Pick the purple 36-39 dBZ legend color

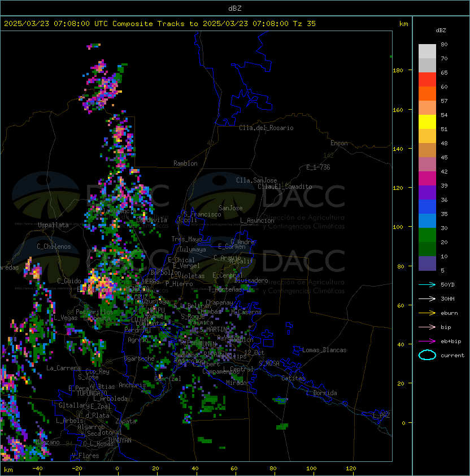tap(427, 193)
